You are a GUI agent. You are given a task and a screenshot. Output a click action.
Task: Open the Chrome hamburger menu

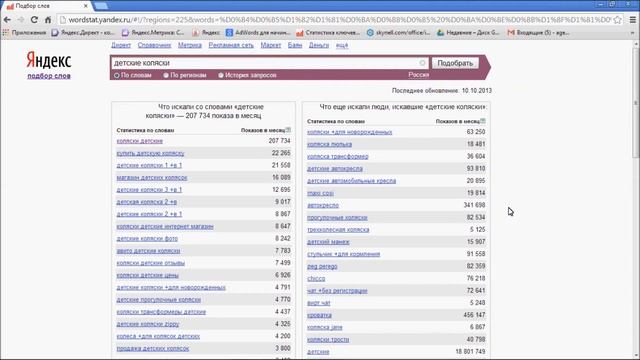pos(633,20)
